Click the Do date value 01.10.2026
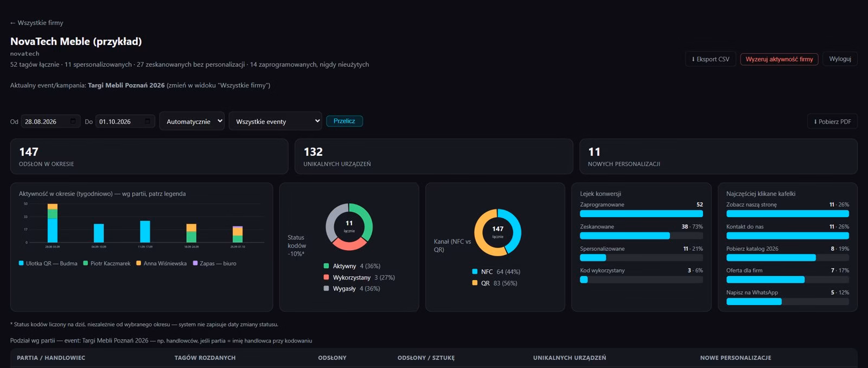868x368 pixels. pos(115,122)
